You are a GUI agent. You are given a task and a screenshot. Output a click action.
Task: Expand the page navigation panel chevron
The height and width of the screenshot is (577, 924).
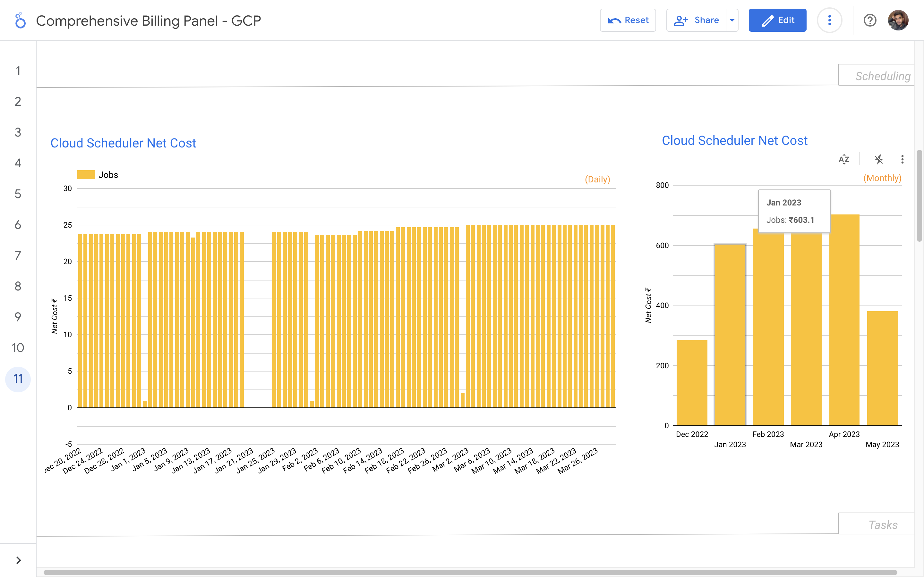click(x=18, y=560)
